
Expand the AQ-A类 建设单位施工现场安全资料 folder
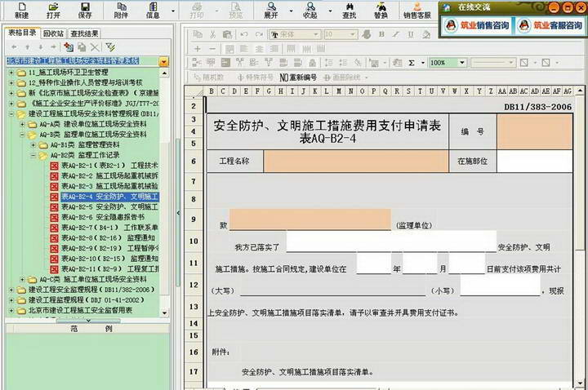(x=22, y=124)
